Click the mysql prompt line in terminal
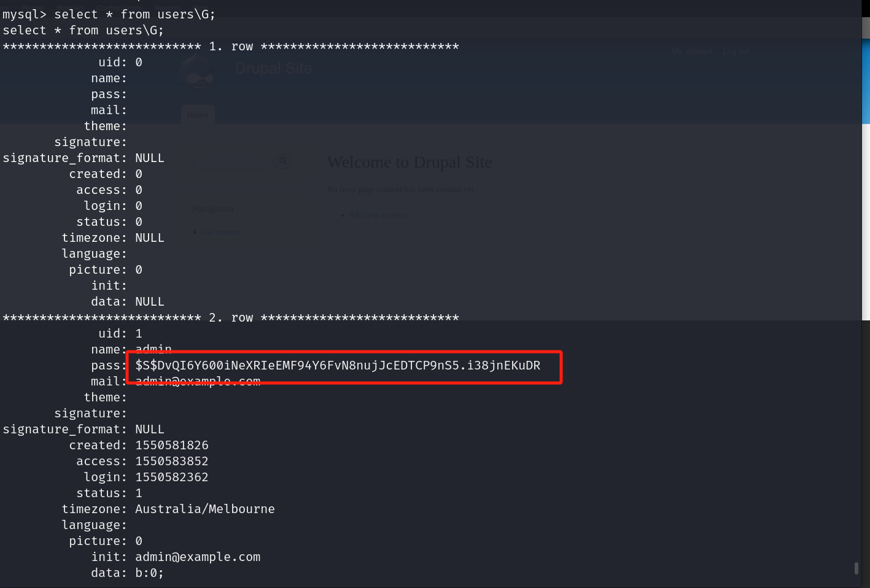The height and width of the screenshot is (588, 870). click(x=107, y=14)
